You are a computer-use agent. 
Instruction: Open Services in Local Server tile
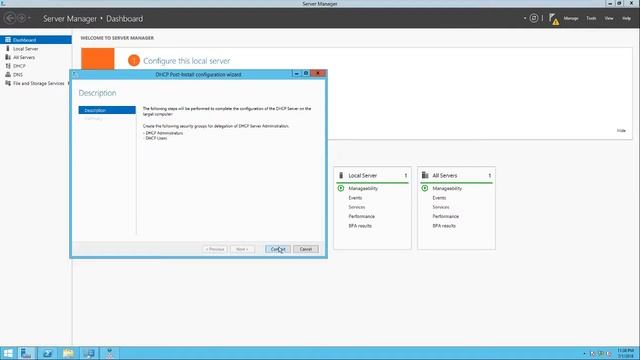tap(357, 207)
